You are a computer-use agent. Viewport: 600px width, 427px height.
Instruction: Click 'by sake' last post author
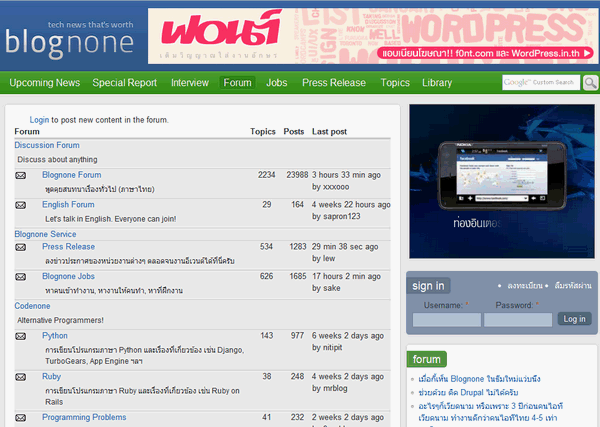pos(326,288)
